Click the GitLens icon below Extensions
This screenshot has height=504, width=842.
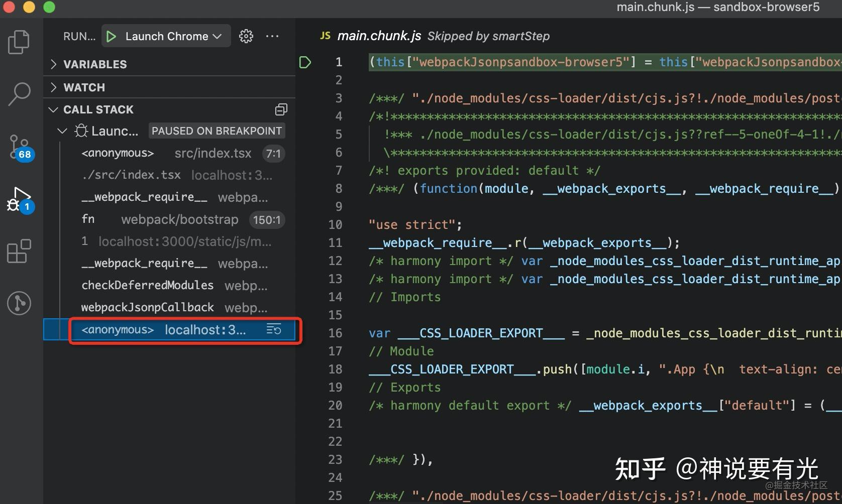pos(19,303)
